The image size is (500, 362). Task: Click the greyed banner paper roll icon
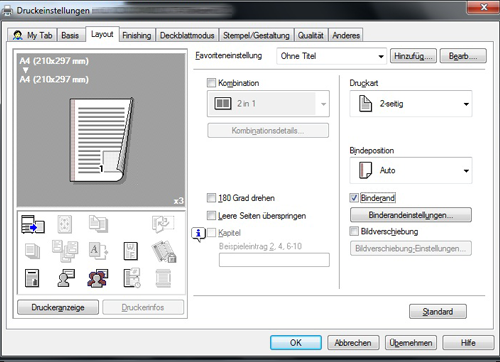coord(163,278)
